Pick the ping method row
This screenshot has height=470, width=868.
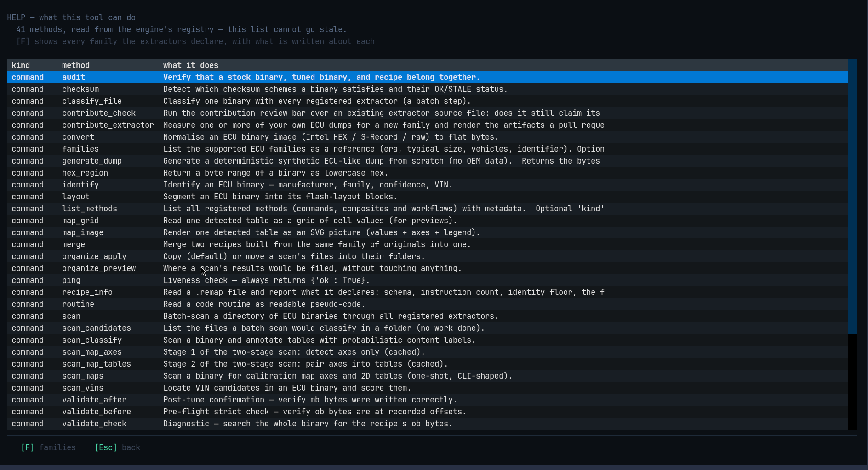point(428,280)
